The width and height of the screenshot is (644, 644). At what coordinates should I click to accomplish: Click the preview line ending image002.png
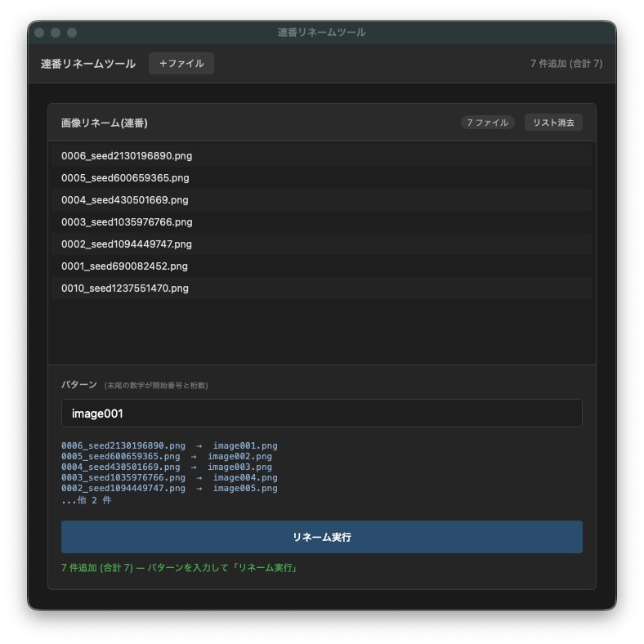(167, 456)
